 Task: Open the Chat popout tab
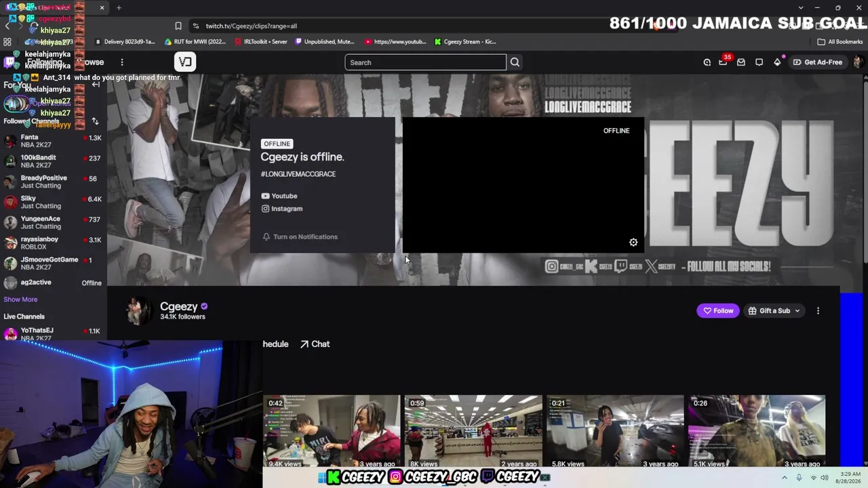pos(315,344)
